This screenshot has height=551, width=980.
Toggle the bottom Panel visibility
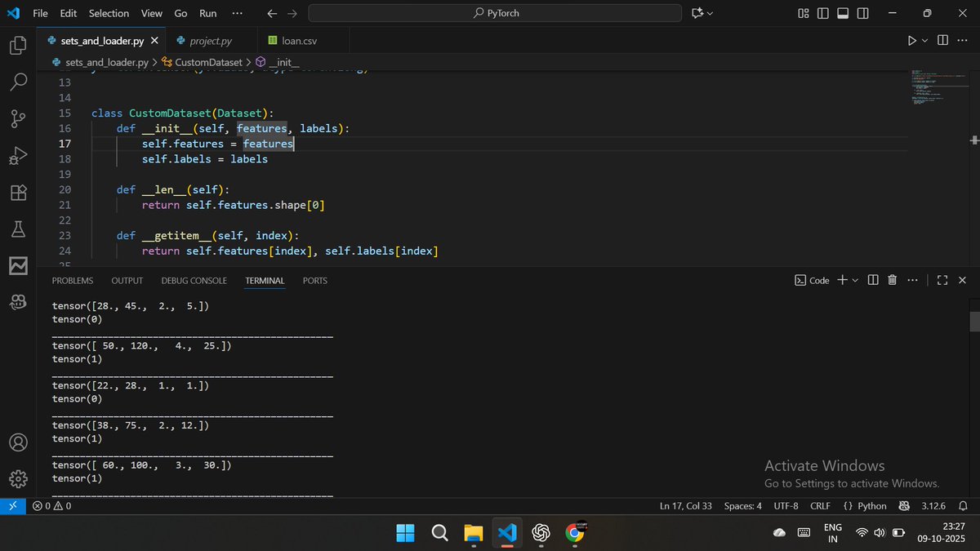click(x=843, y=13)
